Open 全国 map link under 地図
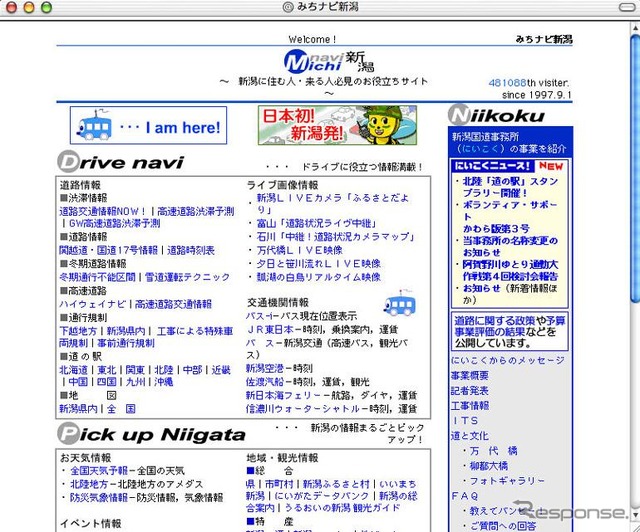This screenshot has height=532, width=640. [x=121, y=409]
